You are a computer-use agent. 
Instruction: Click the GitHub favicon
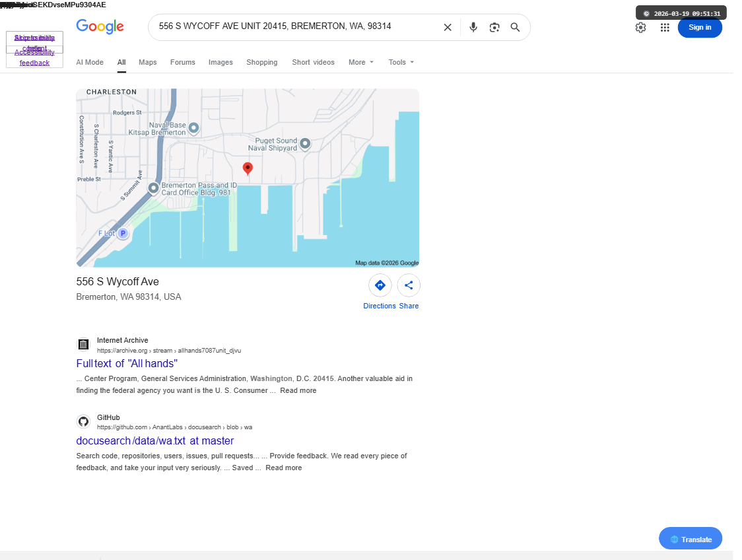(x=83, y=421)
